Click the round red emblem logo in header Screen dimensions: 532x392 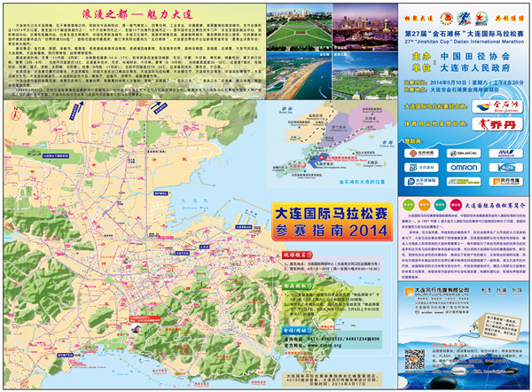tap(447, 19)
